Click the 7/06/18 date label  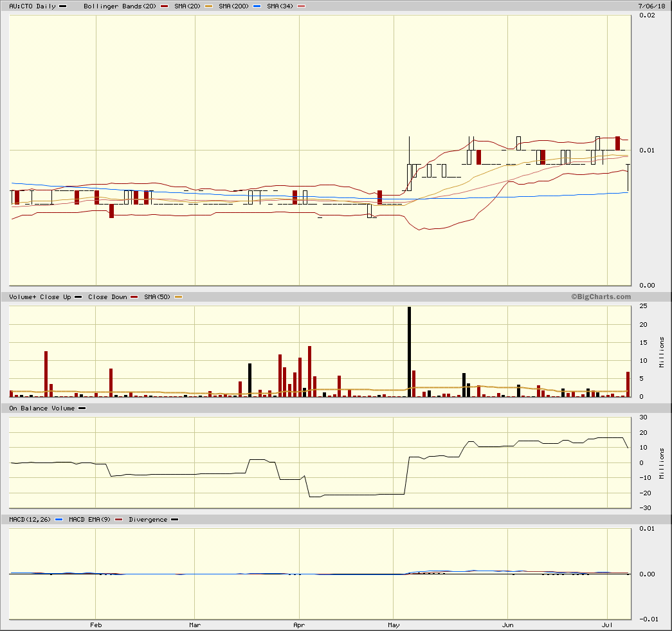(651, 6)
